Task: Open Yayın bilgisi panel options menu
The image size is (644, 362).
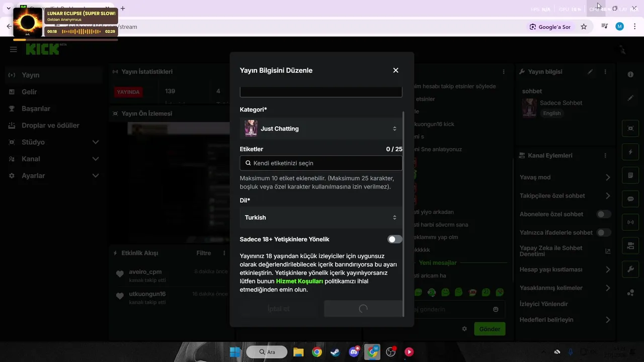Action: [605, 72]
